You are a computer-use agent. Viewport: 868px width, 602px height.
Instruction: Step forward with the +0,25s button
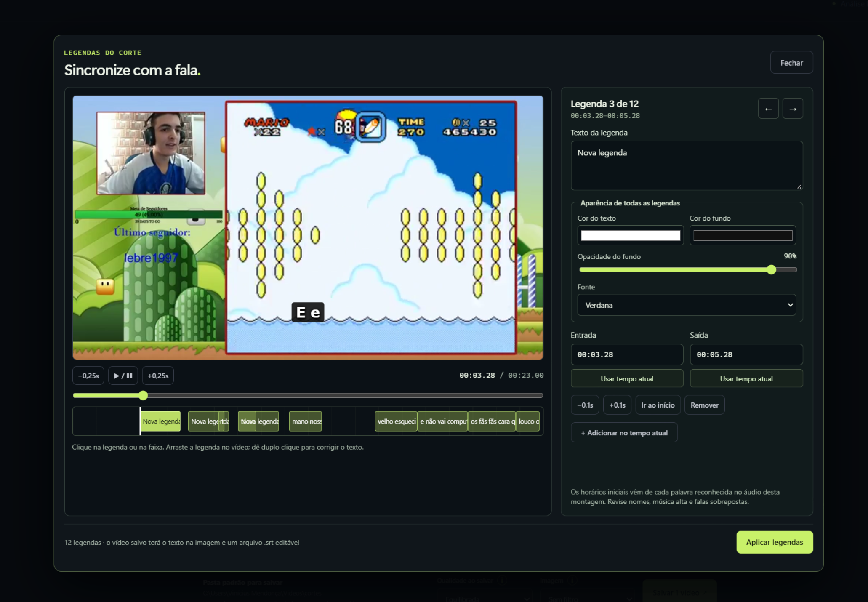(x=158, y=376)
